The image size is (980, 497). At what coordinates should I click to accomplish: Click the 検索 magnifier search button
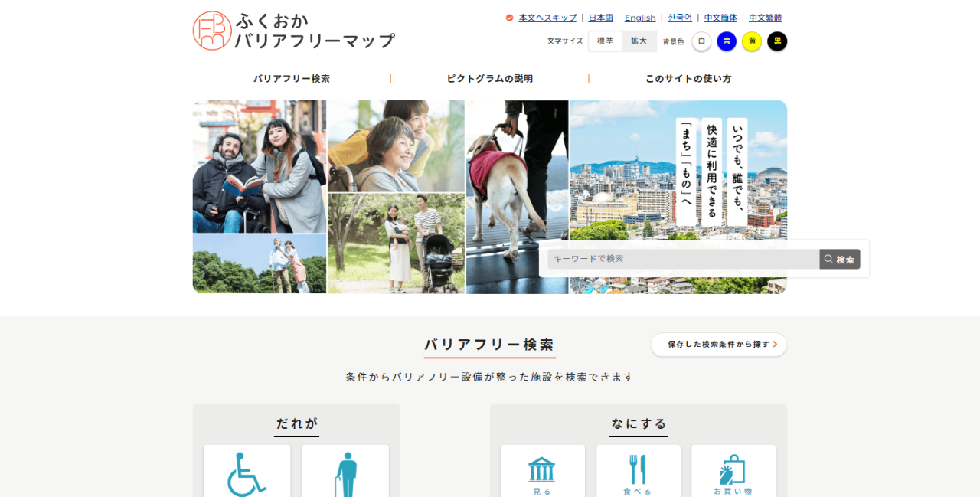coord(840,259)
